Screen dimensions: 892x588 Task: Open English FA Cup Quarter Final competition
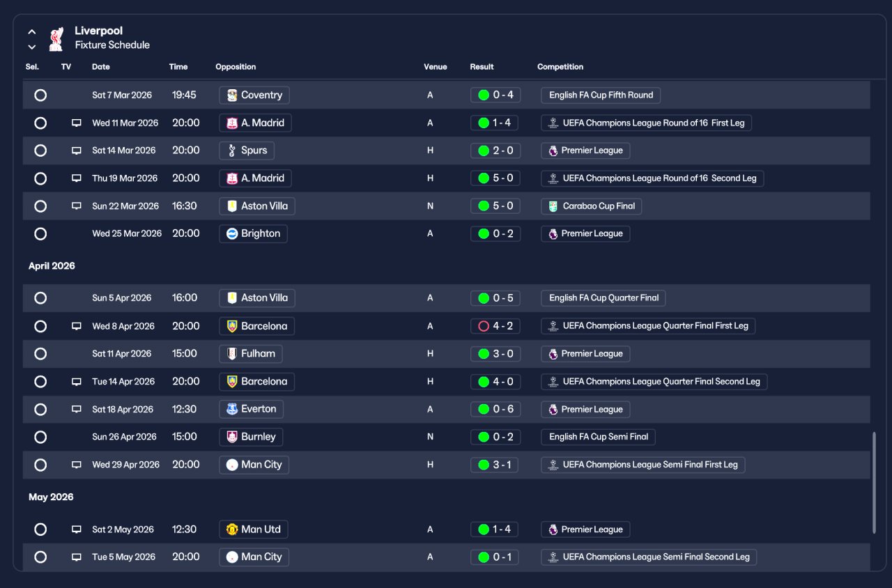pos(603,297)
